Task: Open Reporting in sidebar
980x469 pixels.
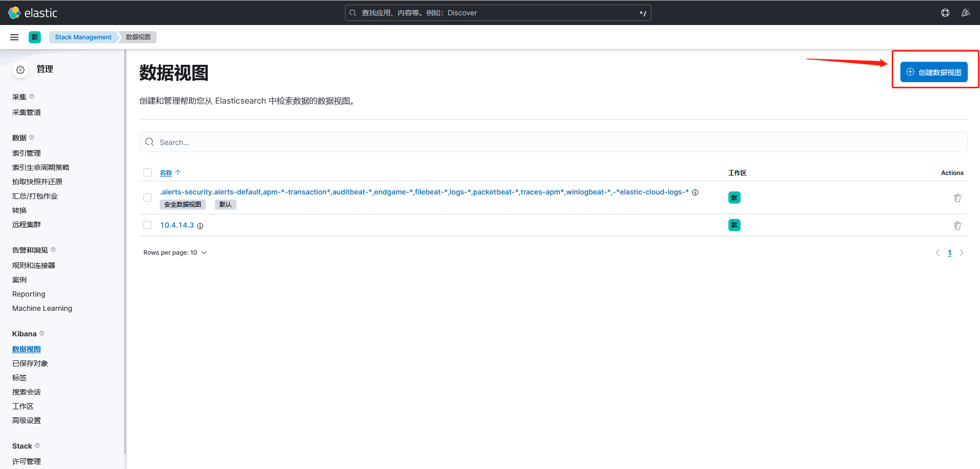Action: (29, 294)
